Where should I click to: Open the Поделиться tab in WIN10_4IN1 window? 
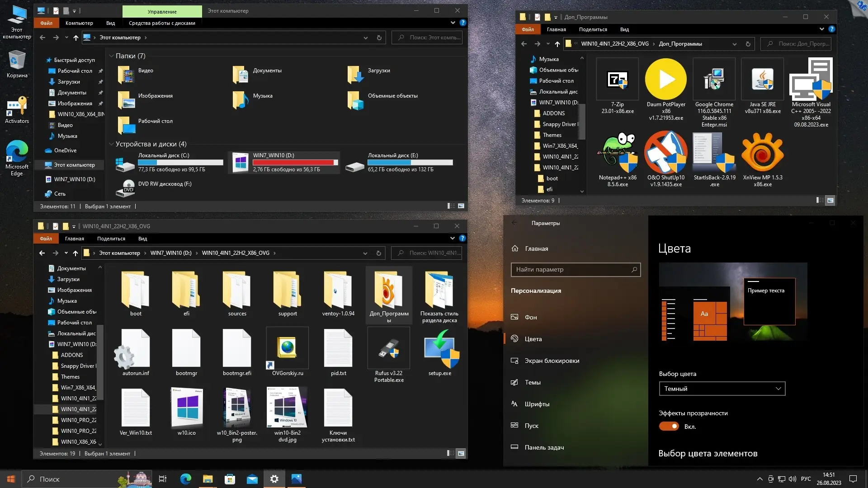111,239
